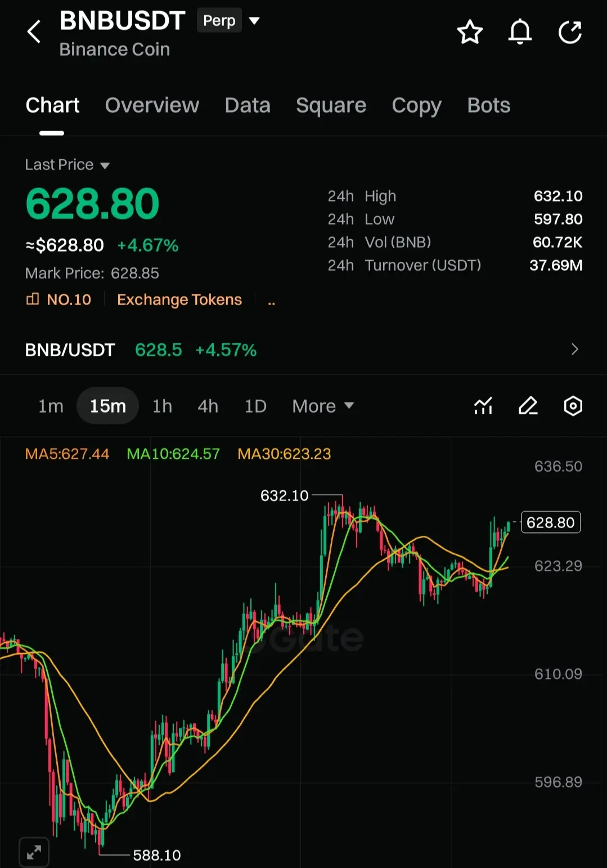Click the MA30:623.23 indicator label
The image size is (607, 868).
[284, 454]
